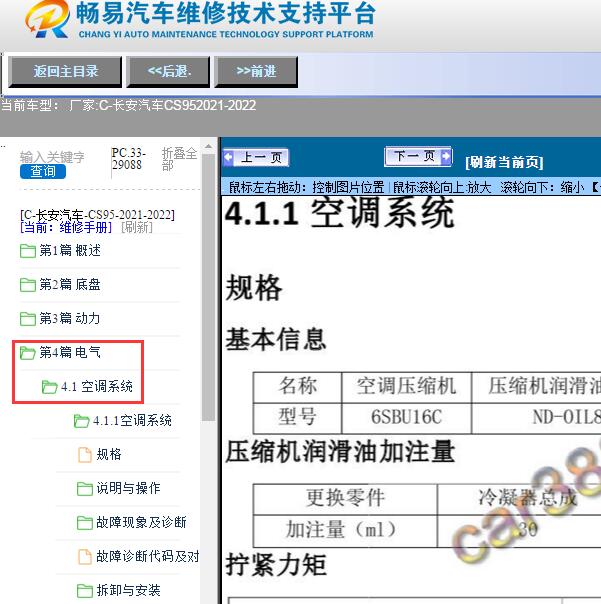Click the 压缩机润滑油加注量 heading

tap(340, 452)
